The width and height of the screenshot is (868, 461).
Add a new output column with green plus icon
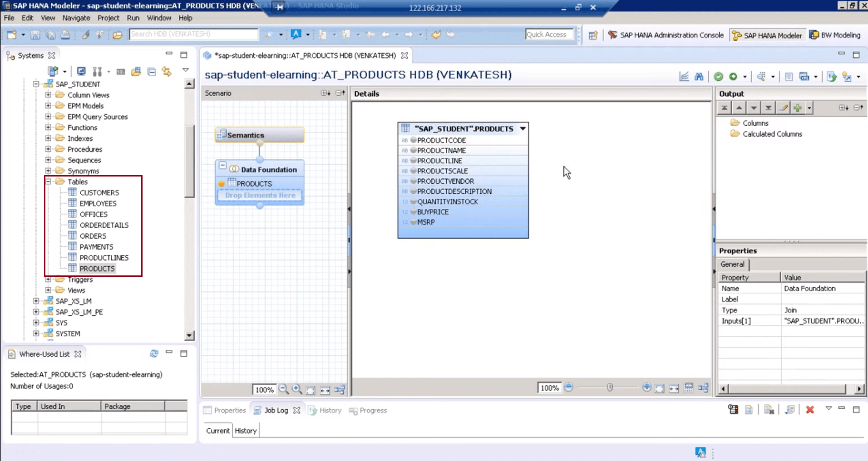pos(798,108)
